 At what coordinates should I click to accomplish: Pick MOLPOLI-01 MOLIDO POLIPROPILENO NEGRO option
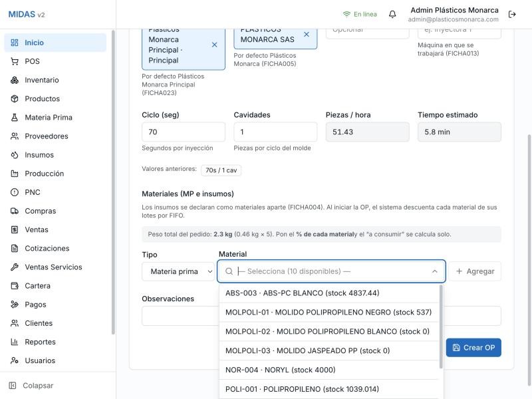[x=329, y=312]
